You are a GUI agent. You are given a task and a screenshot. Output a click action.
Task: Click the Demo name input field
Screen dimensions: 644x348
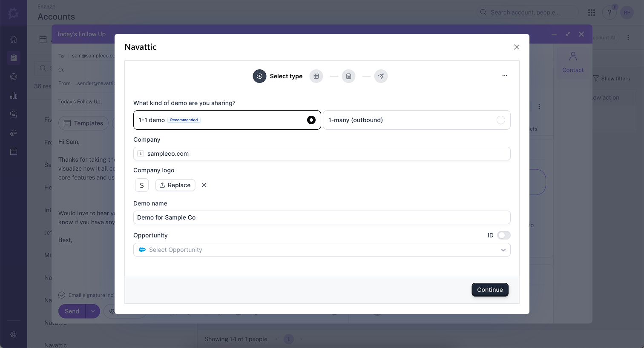coord(322,217)
